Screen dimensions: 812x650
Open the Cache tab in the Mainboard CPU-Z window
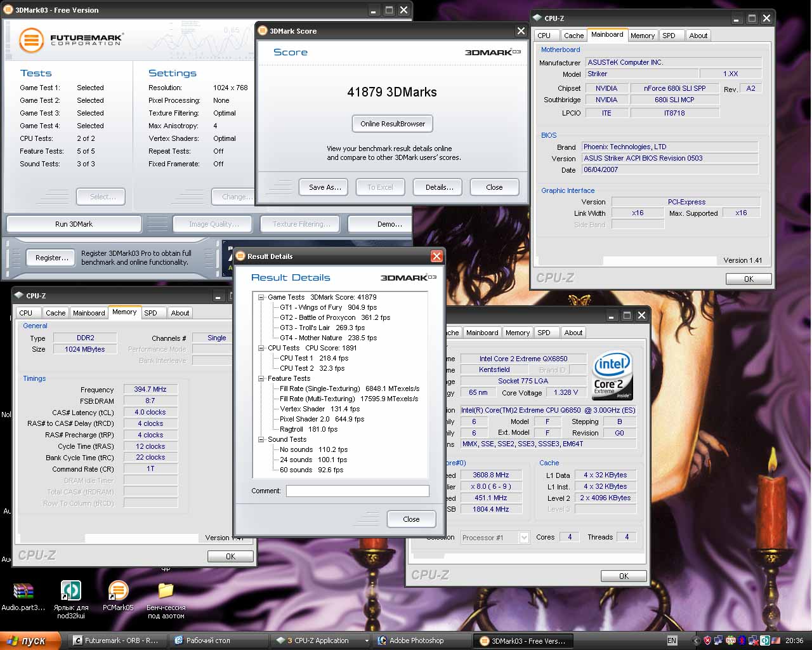point(573,36)
